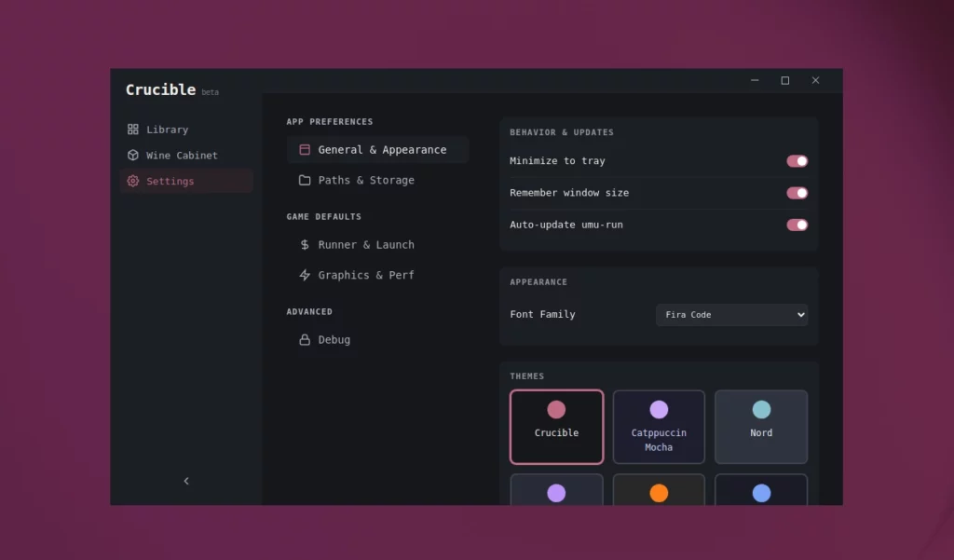Toggle Auto-update umu-run off
954x560 pixels.
pos(797,225)
